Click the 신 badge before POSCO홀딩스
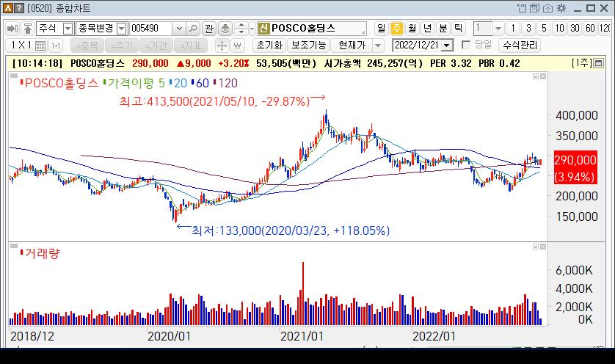The height and width of the screenshot is (364, 615). [263, 28]
